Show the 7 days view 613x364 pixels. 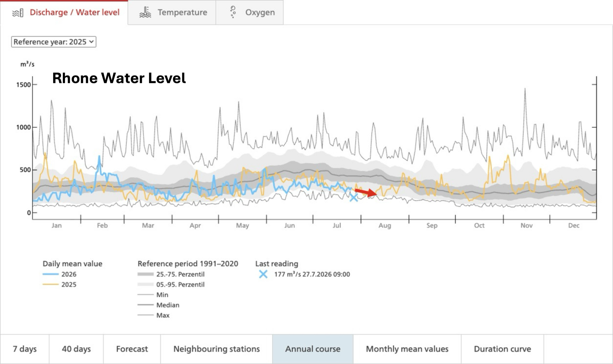point(24,349)
